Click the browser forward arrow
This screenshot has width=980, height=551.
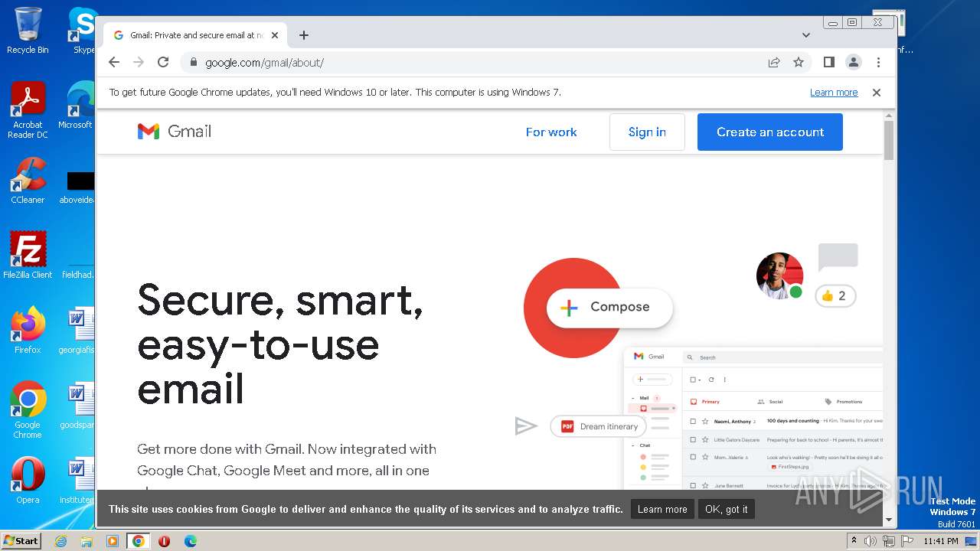pyautogui.click(x=139, y=62)
